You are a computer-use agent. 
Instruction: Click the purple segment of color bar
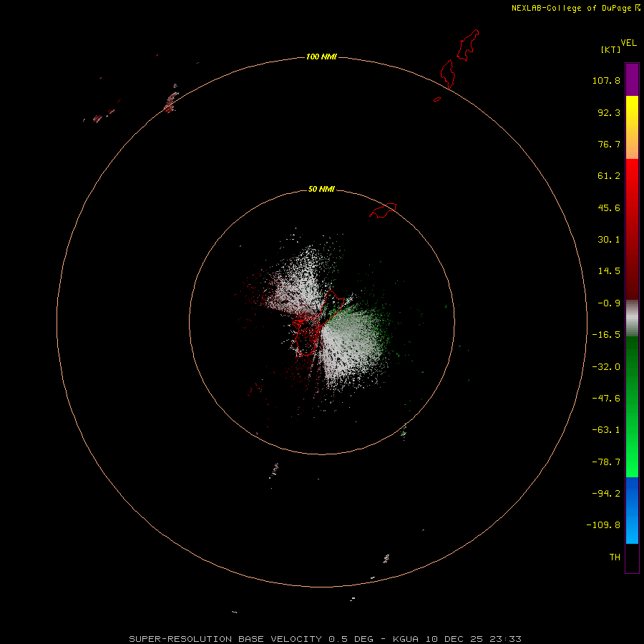point(632,79)
